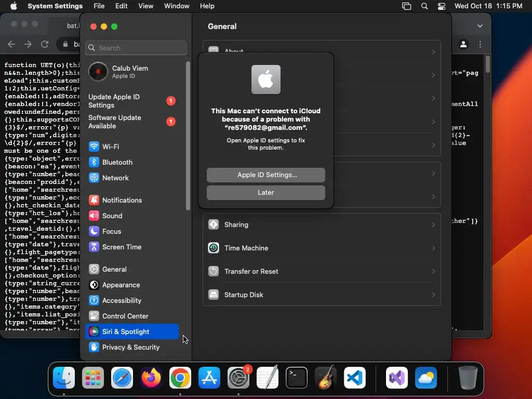Open Trash in the Dock
This screenshot has width=532, height=399.
pos(468,378)
